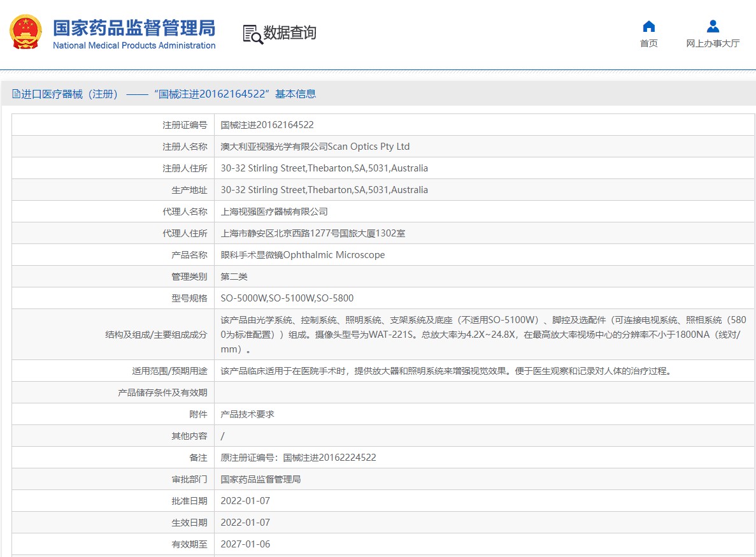The image size is (756, 557).
Task: Click the agent name 上海视强医疗器械有限公司
Action: coord(274,212)
